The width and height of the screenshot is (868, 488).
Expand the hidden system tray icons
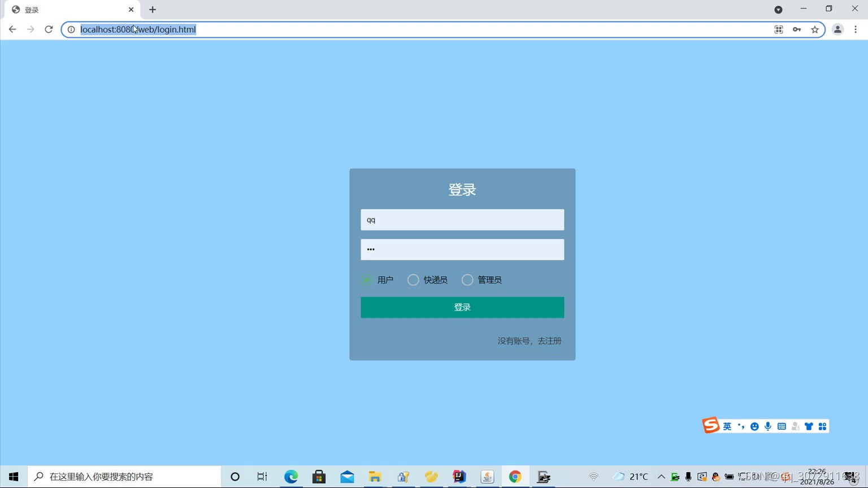[x=661, y=477]
